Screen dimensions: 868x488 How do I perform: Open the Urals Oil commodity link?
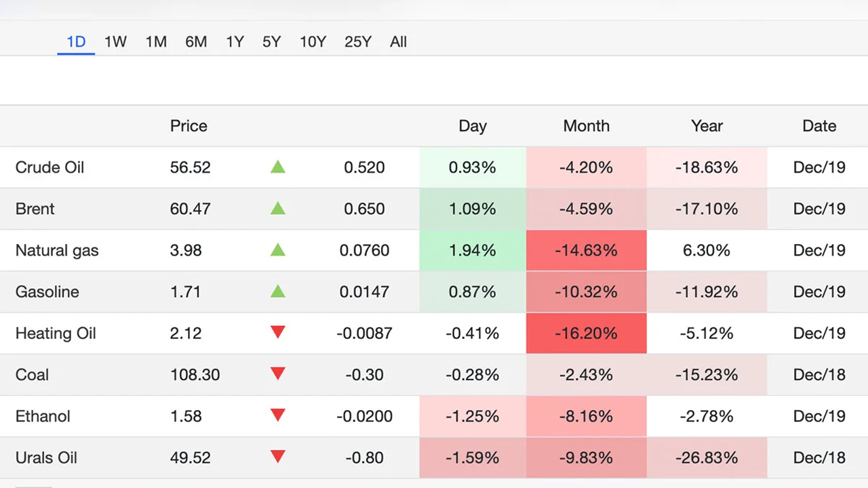pyautogui.click(x=46, y=457)
